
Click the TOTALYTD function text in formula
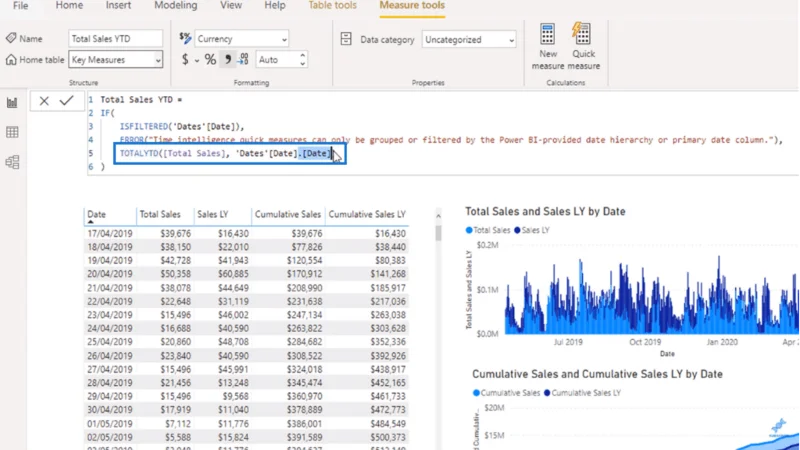point(139,154)
